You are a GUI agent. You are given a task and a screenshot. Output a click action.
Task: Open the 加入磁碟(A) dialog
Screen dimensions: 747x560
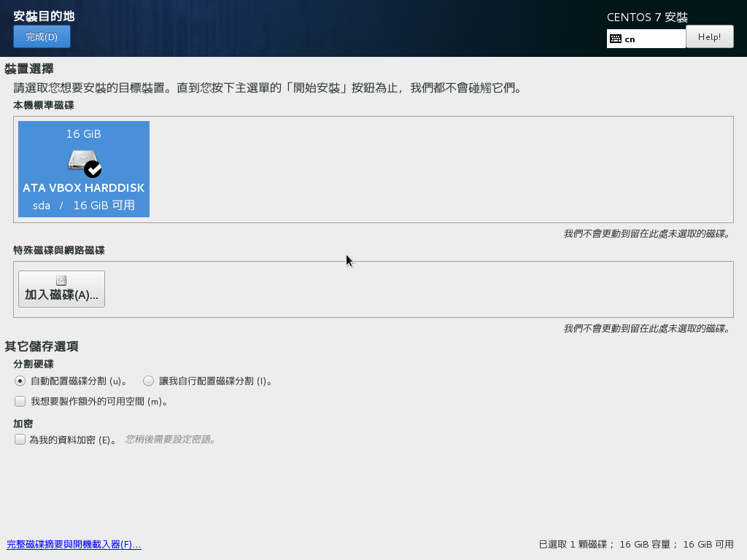[61, 289]
